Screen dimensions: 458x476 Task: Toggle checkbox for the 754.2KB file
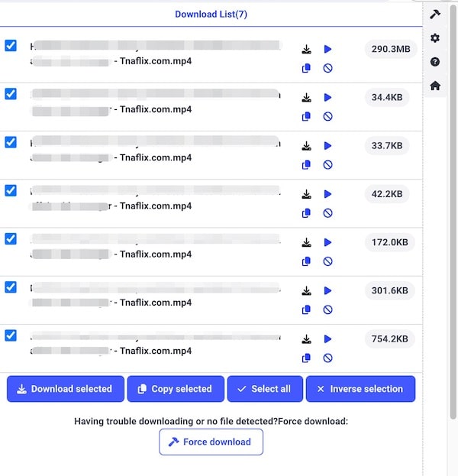click(11, 335)
